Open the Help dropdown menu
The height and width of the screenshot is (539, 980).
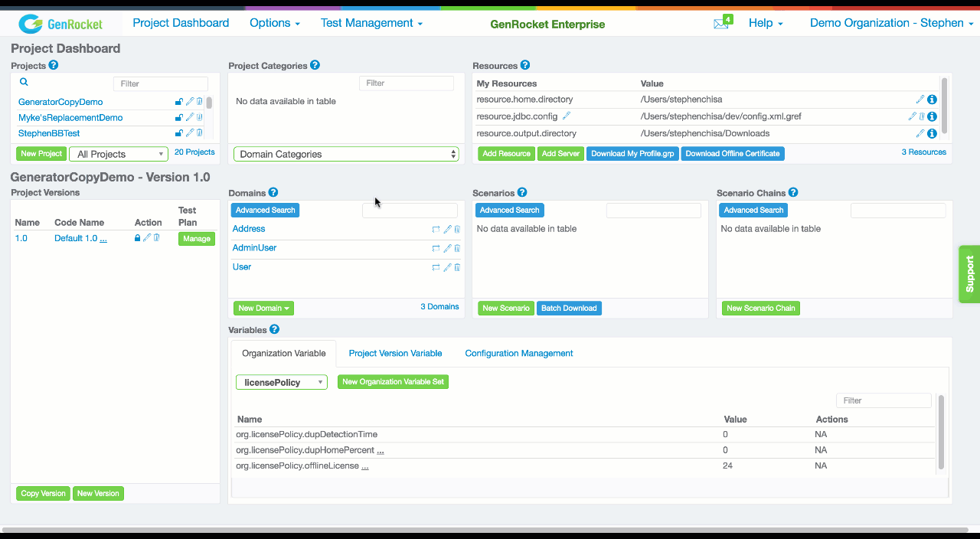point(766,23)
